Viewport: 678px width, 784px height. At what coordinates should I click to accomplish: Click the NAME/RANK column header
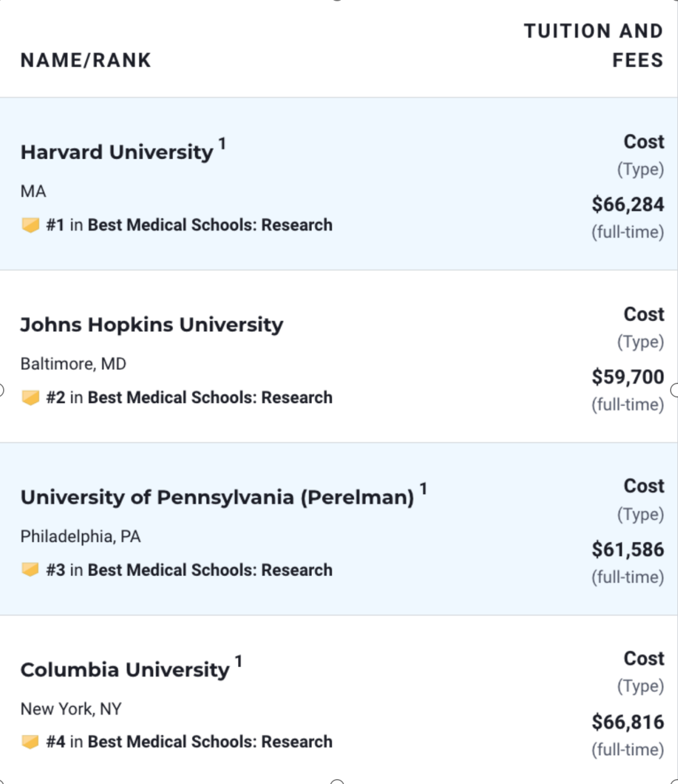pos(86,60)
